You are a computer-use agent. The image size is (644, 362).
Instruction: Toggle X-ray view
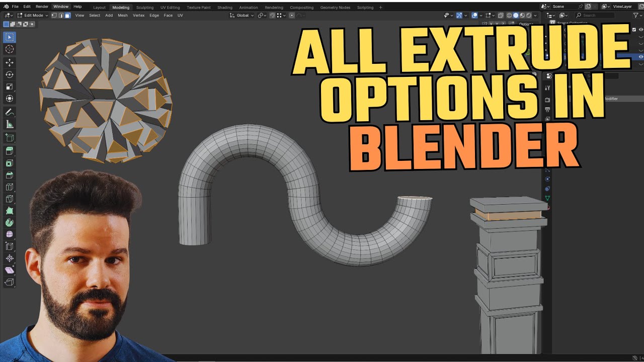pos(500,15)
